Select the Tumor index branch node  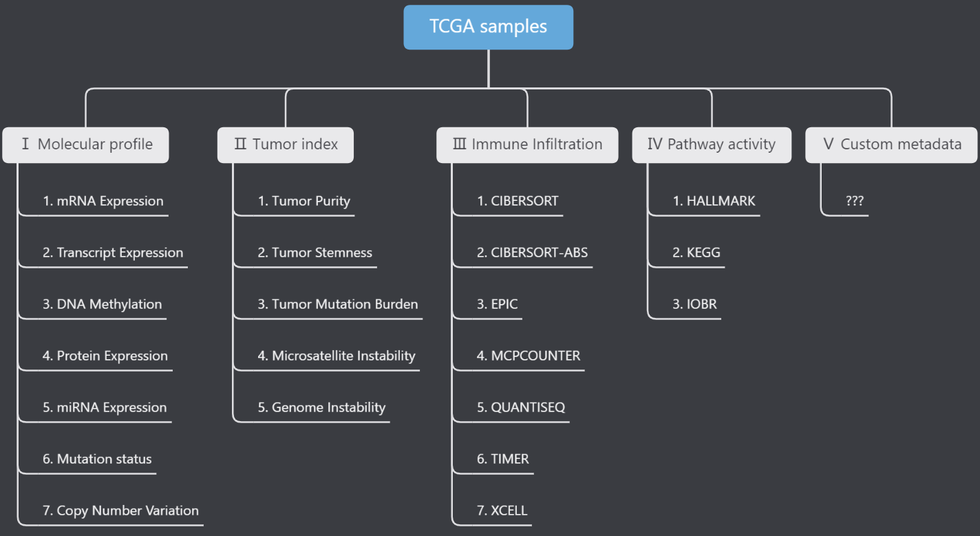[x=286, y=144]
